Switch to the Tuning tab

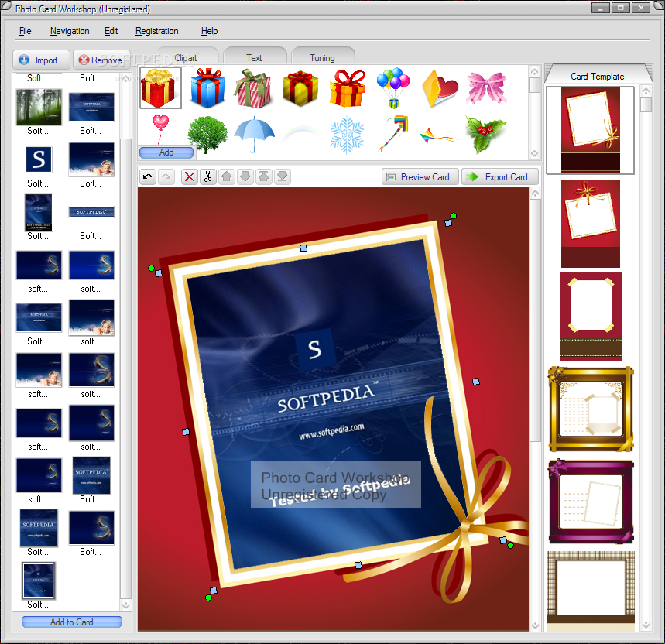(322, 57)
